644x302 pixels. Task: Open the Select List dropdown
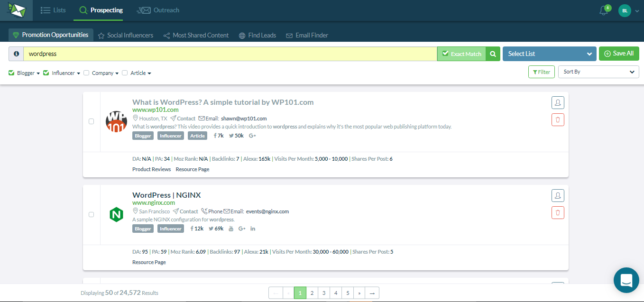[549, 54]
